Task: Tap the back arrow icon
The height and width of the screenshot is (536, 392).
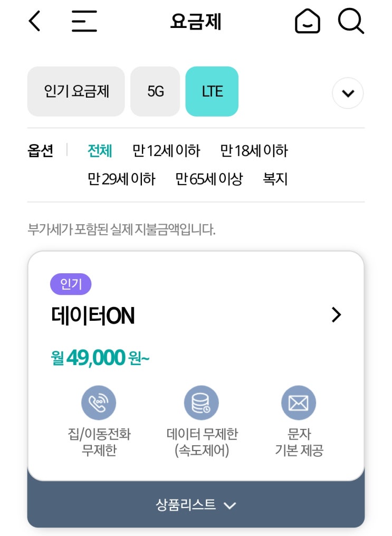Action: pyautogui.click(x=35, y=22)
